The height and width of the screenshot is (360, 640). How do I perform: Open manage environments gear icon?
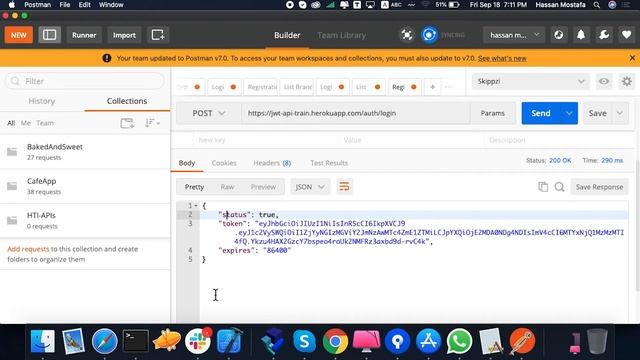627,81
